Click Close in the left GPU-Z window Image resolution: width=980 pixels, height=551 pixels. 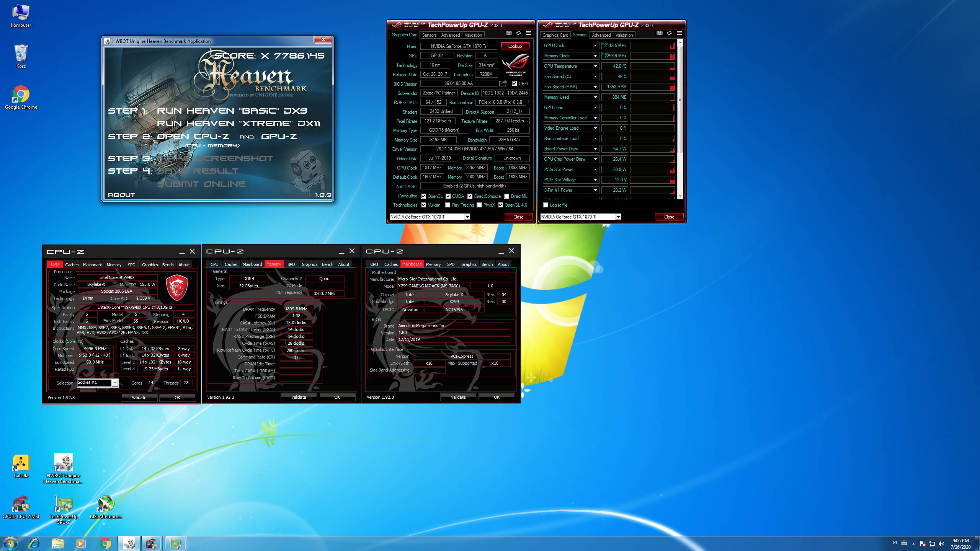(x=518, y=217)
